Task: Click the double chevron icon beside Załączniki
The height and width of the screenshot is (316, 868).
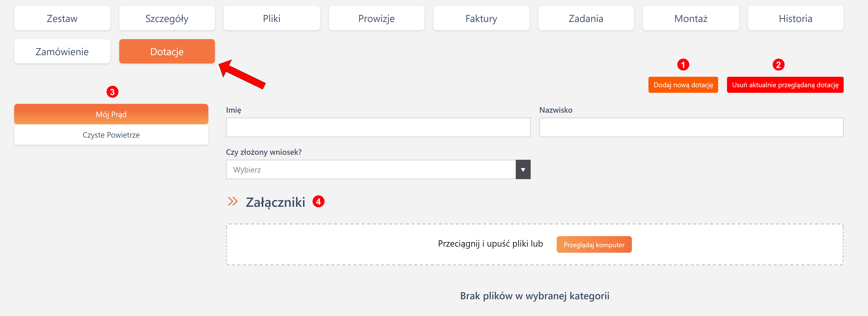Action: (x=232, y=202)
